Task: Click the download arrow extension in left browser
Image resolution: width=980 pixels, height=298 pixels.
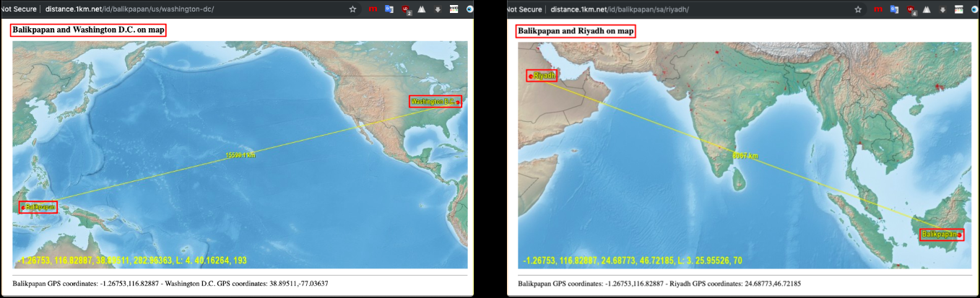Action: tap(438, 9)
